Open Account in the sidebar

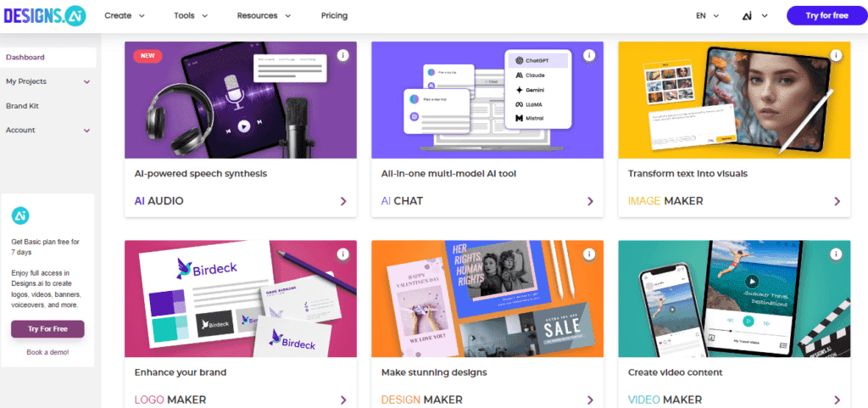click(x=20, y=130)
